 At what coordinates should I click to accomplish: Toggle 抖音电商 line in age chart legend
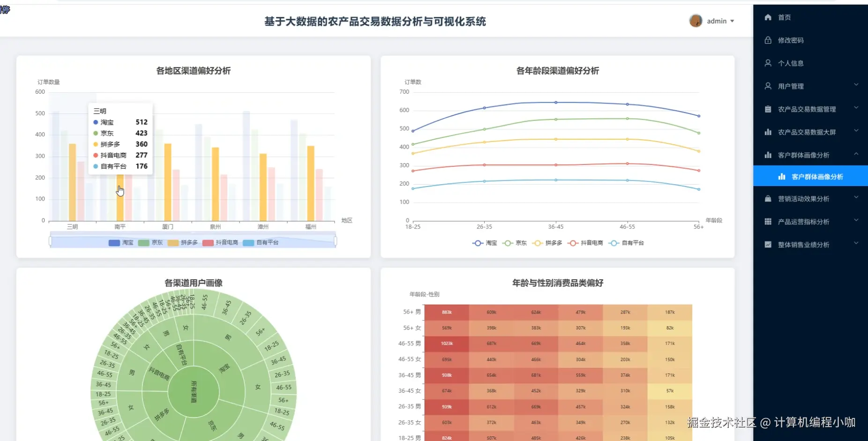(x=585, y=243)
